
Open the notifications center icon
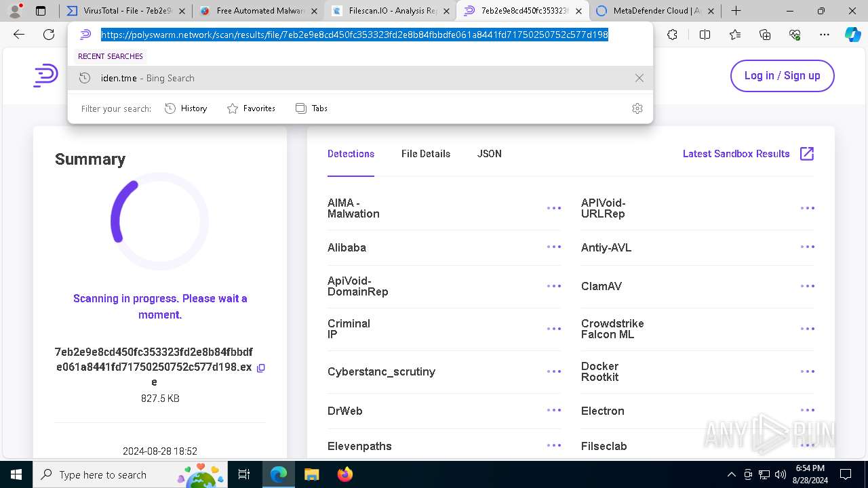tap(846, 474)
